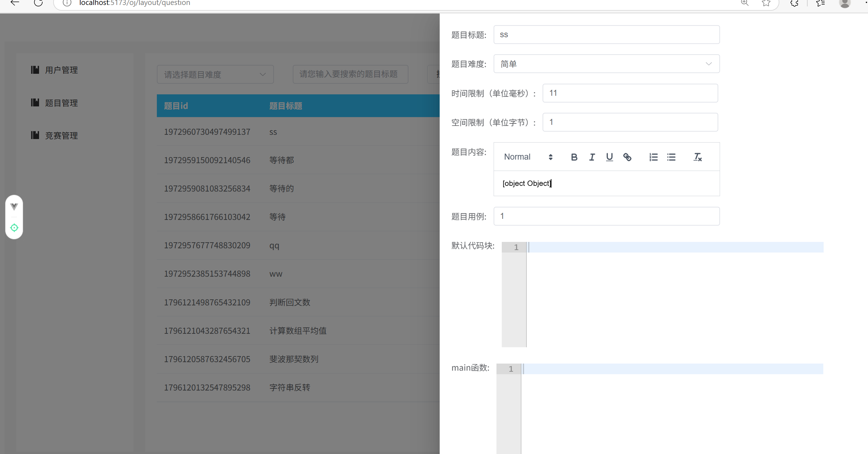Click the clear formatting icon
This screenshot has width=868, height=454.
(697, 157)
